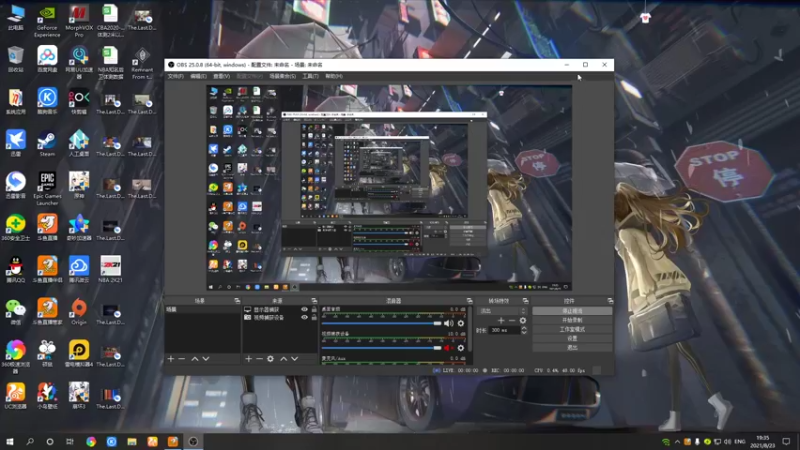The image size is (800, 450).
Task: Unmute the red video capture audio speaker
Action: click(x=448, y=347)
